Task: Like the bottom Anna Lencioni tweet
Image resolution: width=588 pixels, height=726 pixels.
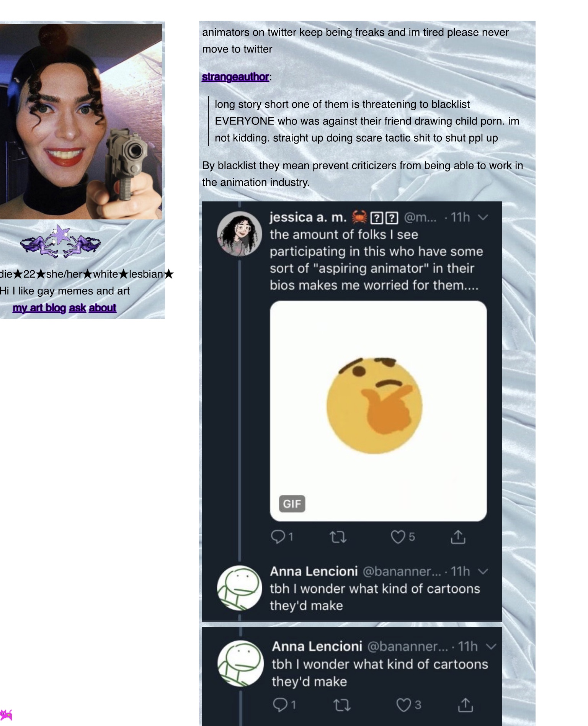Action: click(403, 705)
